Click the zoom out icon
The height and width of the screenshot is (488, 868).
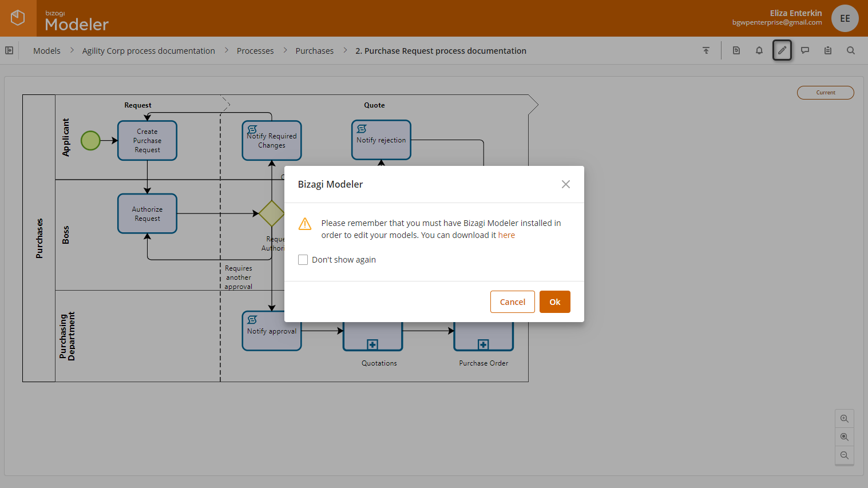845,455
